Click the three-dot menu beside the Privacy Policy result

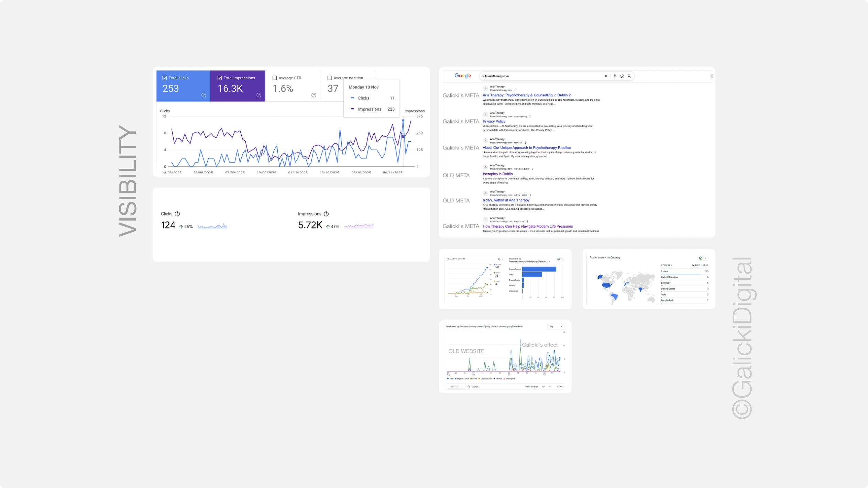pos(530,117)
